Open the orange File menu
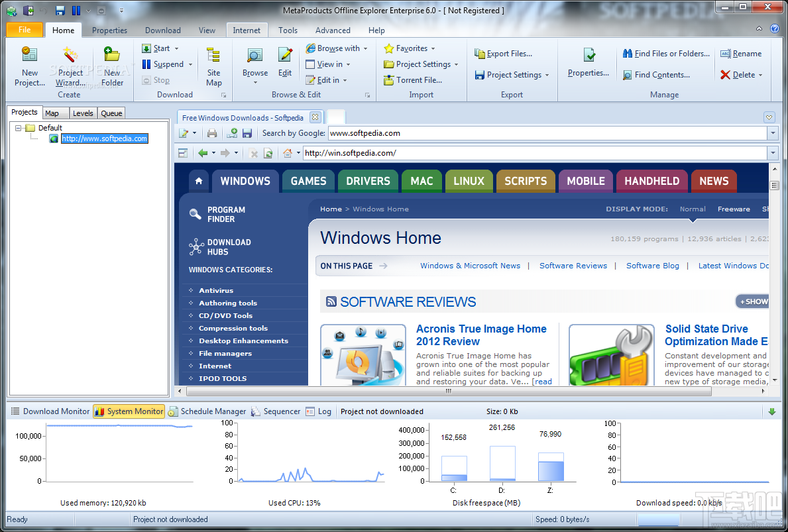 pos(25,30)
